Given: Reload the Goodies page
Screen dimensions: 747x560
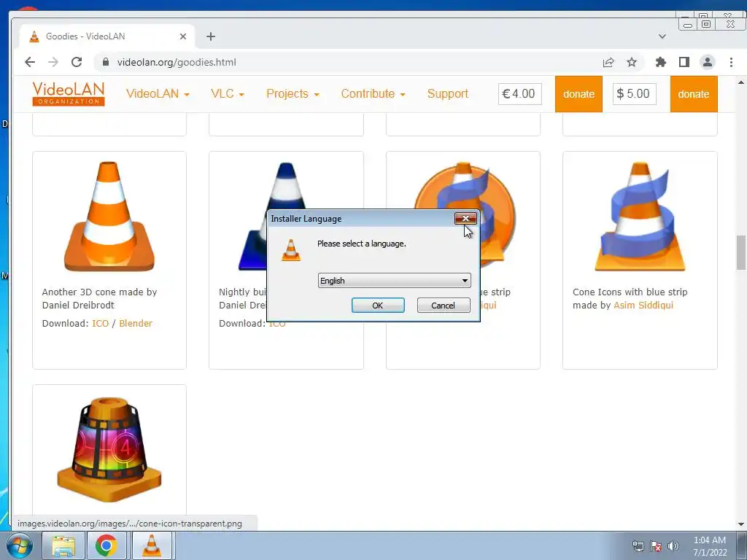Looking at the screenshot, I should coord(77,62).
